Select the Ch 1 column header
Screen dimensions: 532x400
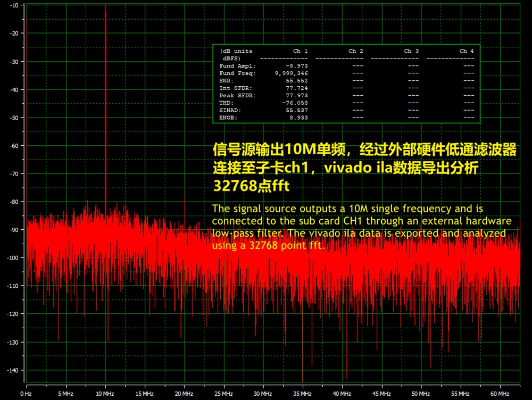coord(300,51)
